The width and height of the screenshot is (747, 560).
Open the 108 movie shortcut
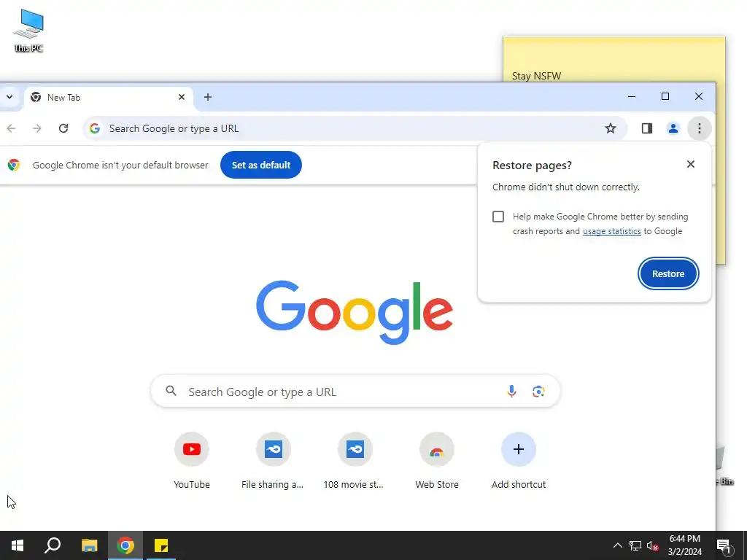[355, 460]
